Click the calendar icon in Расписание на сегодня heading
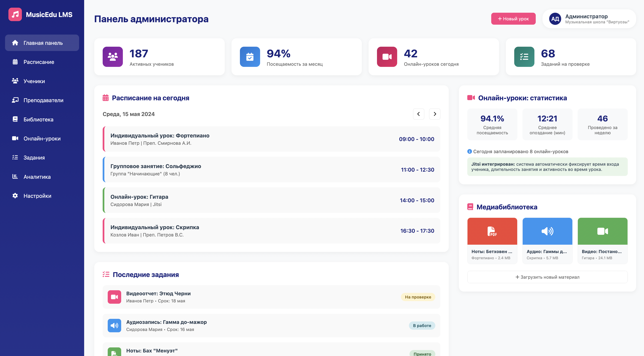This screenshot has height=356, width=644. (x=105, y=98)
